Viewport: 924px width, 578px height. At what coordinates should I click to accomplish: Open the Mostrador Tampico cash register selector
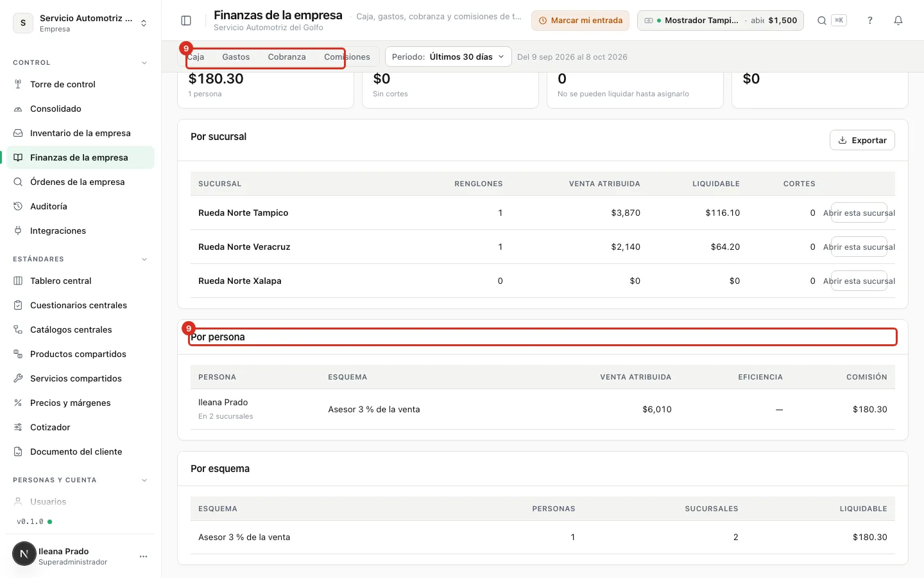tap(720, 21)
